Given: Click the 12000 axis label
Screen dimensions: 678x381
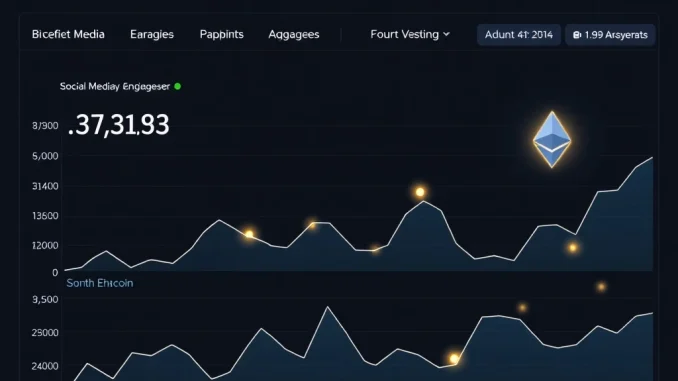Looking at the screenshot, I should click(x=45, y=245).
